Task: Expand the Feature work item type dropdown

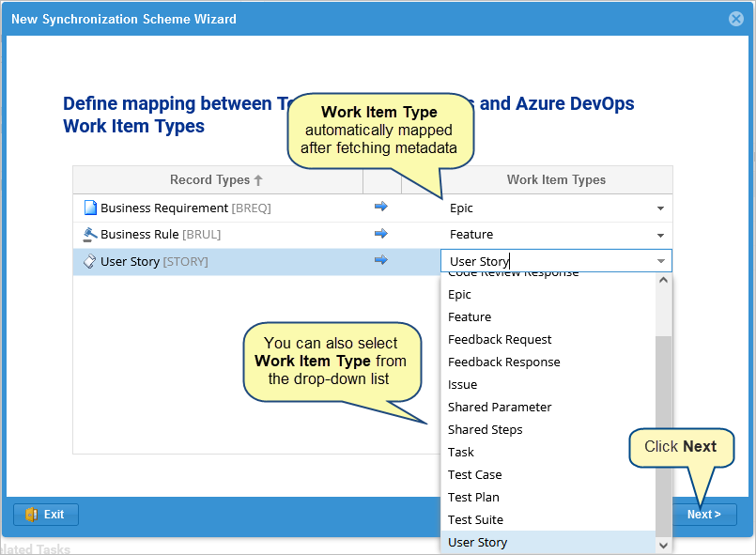Action: pos(660,235)
